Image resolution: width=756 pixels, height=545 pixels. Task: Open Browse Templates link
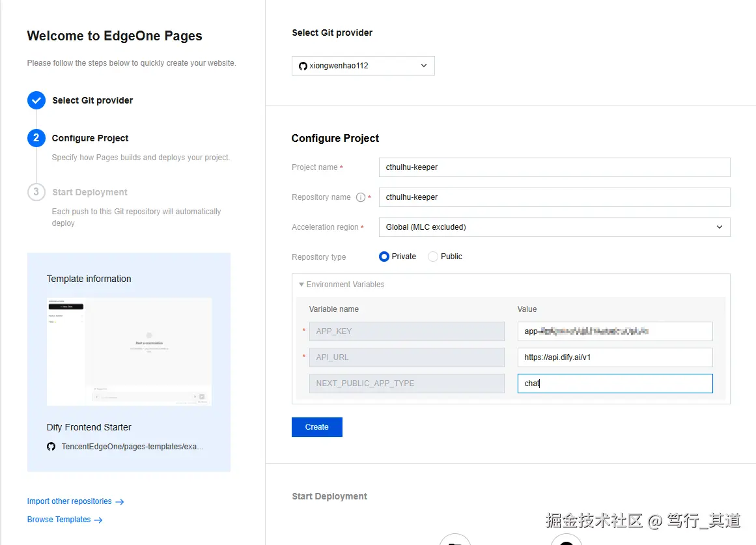(59, 520)
